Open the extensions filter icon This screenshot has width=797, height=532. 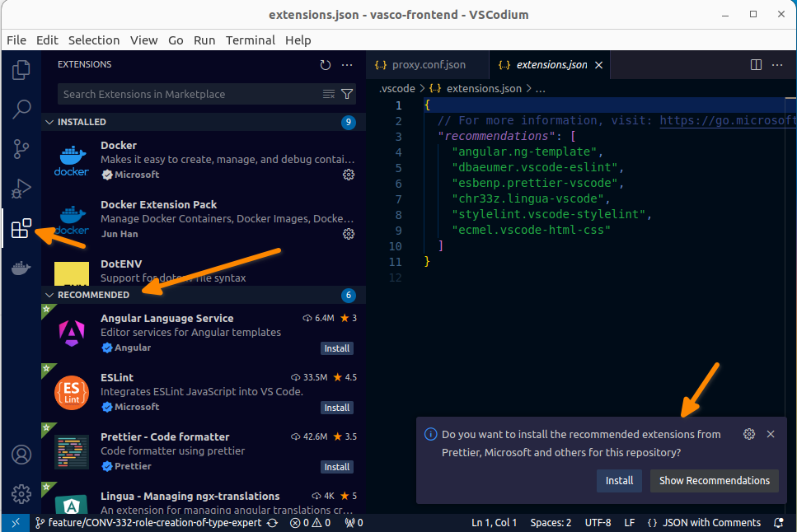347,94
